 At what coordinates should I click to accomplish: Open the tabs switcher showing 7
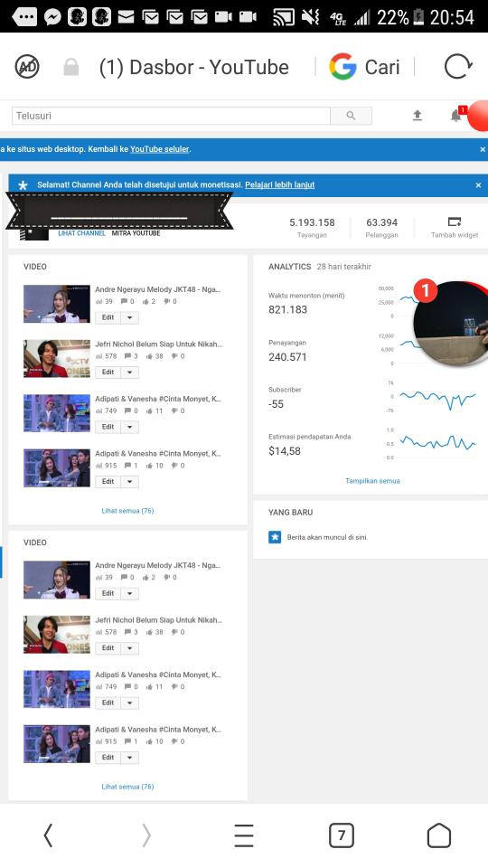342,835
